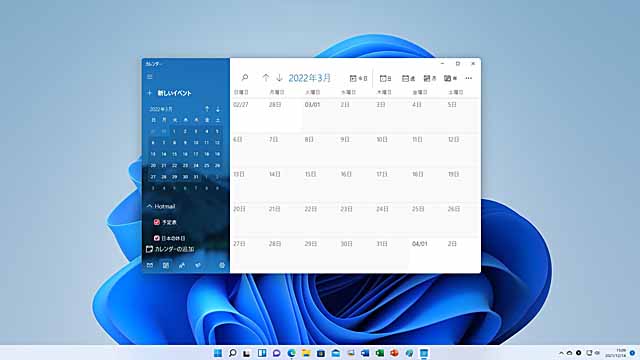Toggle the 日本の休日 calendar checkbox

[x=157, y=238]
